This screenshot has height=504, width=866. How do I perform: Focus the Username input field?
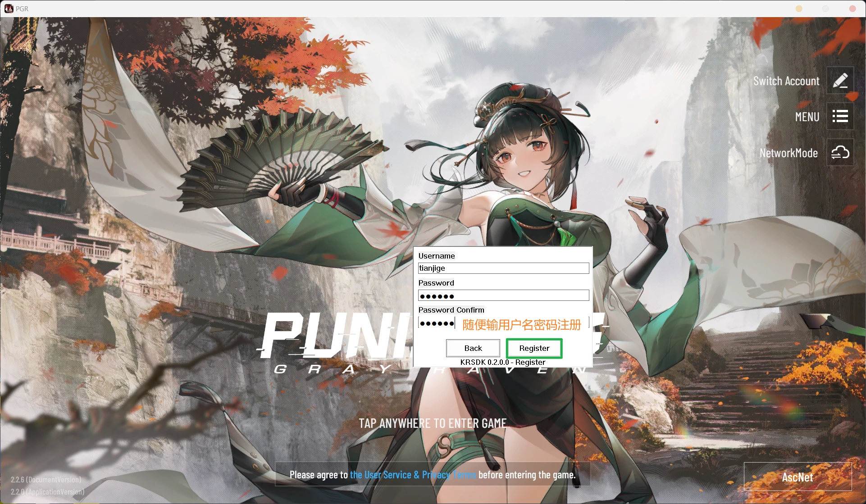click(503, 268)
